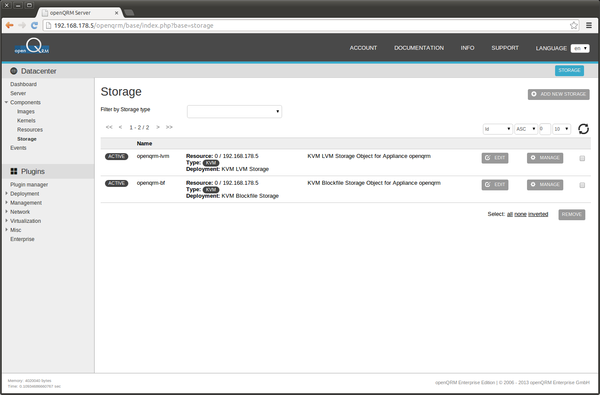Open Resources under Components
This screenshot has width=600, height=395.
click(x=30, y=130)
